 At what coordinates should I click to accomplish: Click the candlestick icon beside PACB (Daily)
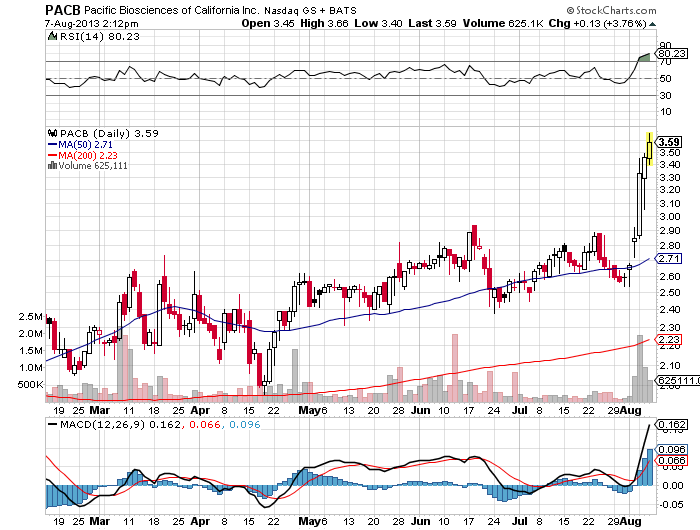point(52,133)
